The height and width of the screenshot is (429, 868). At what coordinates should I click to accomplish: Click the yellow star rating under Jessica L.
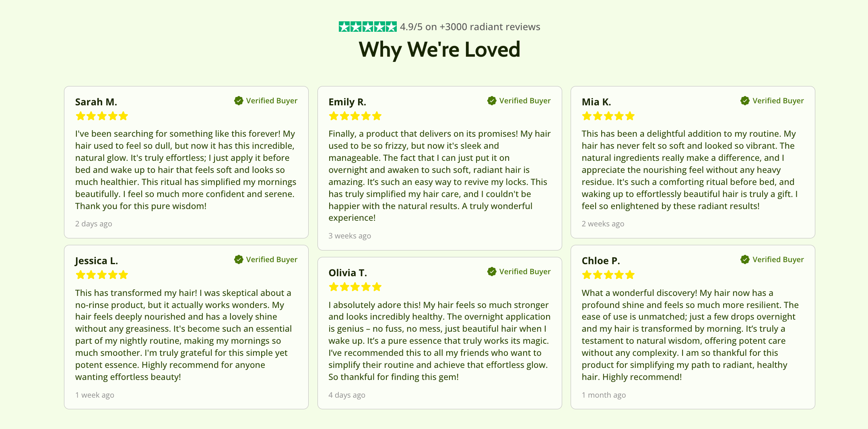point(101,275)
